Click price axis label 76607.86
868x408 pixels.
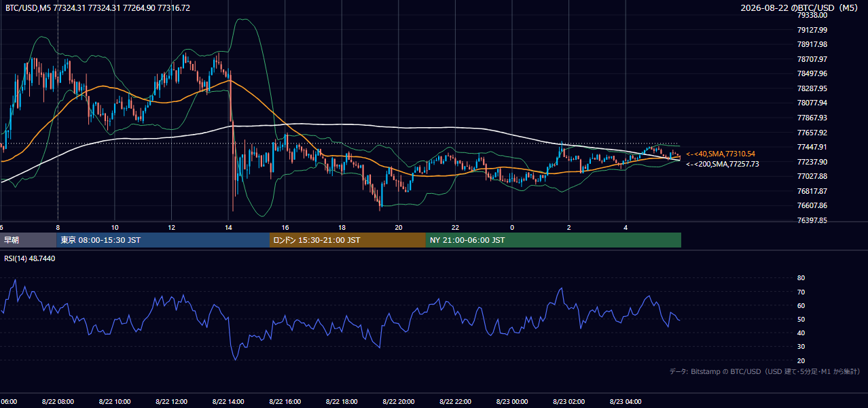(x=812, y=205)
